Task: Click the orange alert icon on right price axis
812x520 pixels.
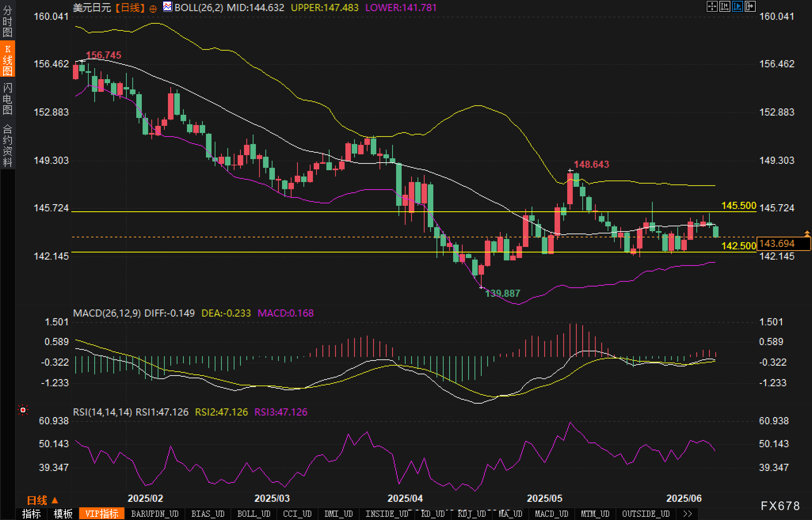Action: (807, 233)
